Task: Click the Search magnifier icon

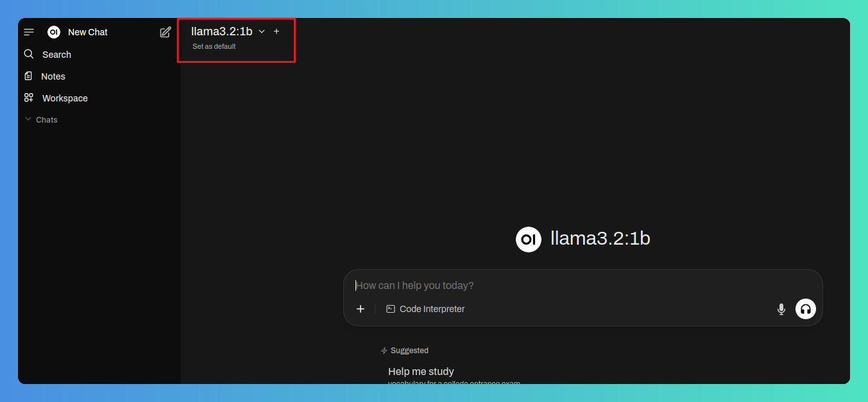Action: click(29, 55)
